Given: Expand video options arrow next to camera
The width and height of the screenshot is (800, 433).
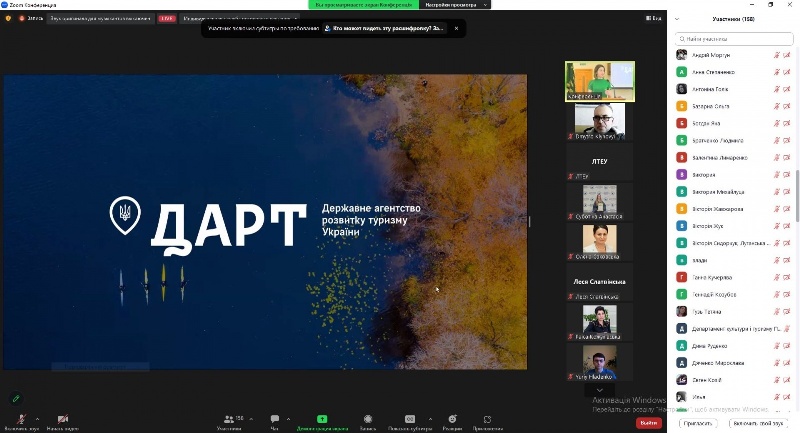Looking at the screenshot, I should [x=80, y=418].
